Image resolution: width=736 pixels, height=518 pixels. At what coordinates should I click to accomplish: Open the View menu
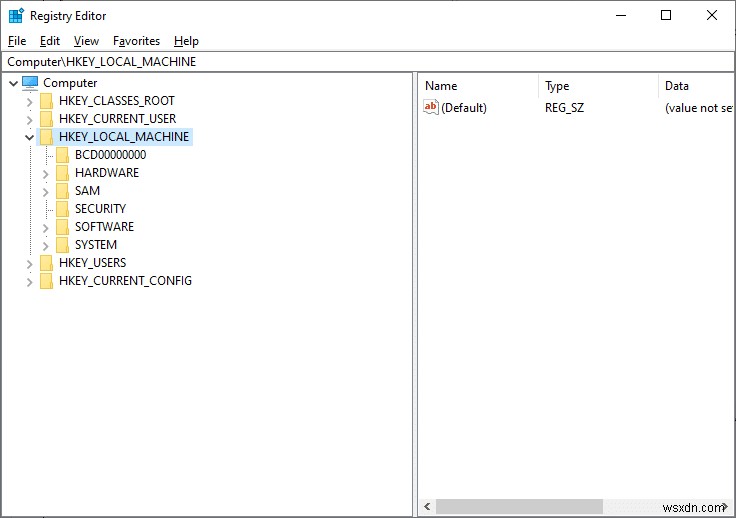coord(86,41)
